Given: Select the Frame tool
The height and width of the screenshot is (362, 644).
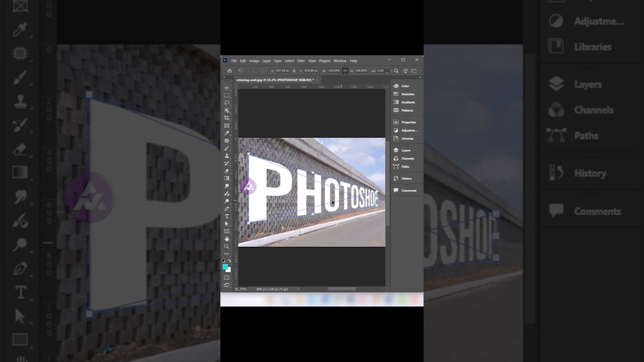Looking at the screenshot, I should (227, 125).
